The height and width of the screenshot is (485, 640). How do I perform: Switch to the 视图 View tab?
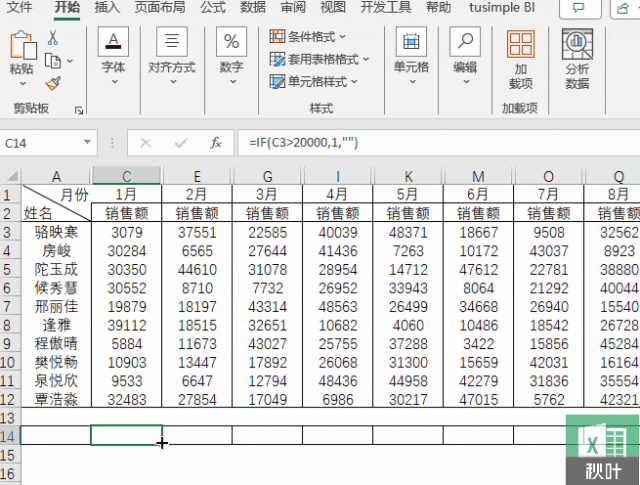pyautogui.click(x=333, y=7)
